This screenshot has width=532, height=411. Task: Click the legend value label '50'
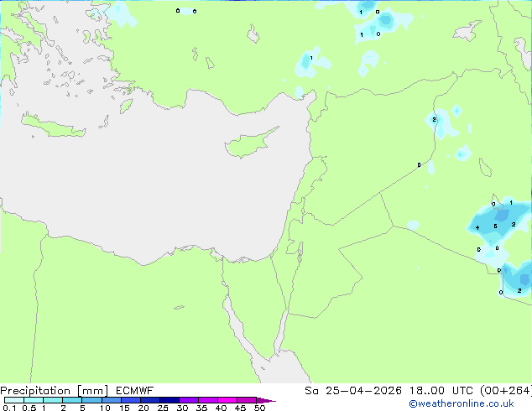click(x=259, y=408)
